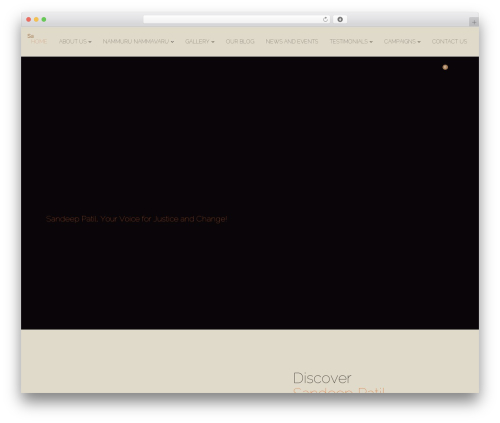Click the Discover Sandeep Patil heading
The height and width of the screenshot is (423, 500).
point(339,383)
